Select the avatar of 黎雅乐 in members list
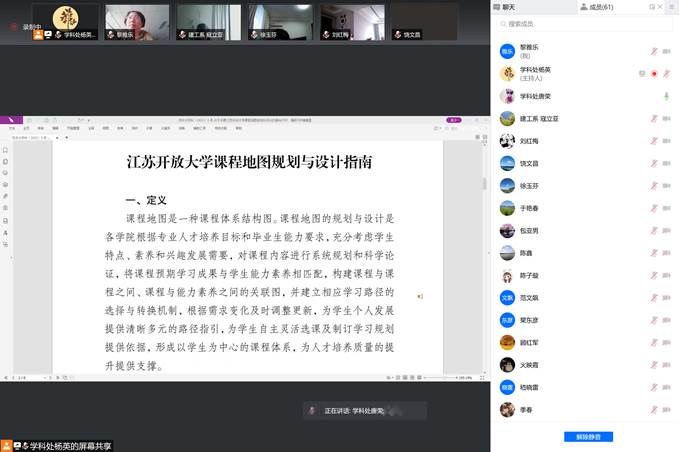Screen dimensions: 679x452 [x=507, y=52]
